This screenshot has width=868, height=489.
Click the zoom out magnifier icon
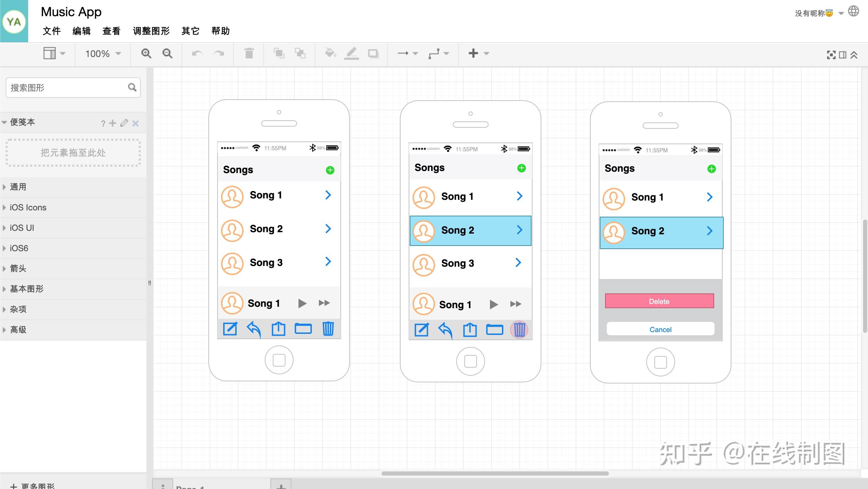pos(167,53)
